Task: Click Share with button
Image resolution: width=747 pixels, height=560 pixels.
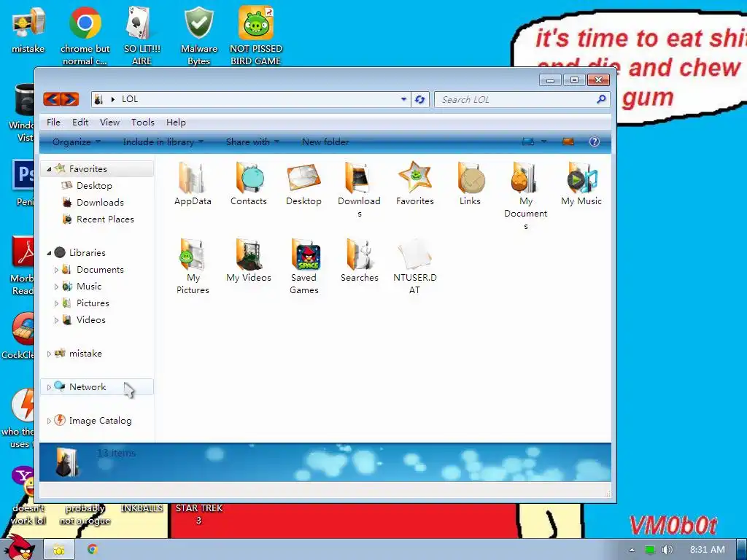Action: pos(252,142)
